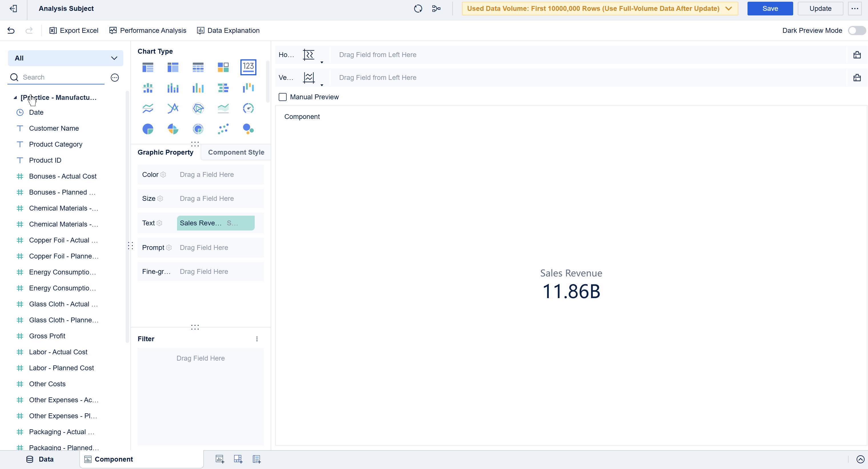Collapse the Practice - Manufacturing dataset tree
The image size is (868, 469).
(15, 97)
